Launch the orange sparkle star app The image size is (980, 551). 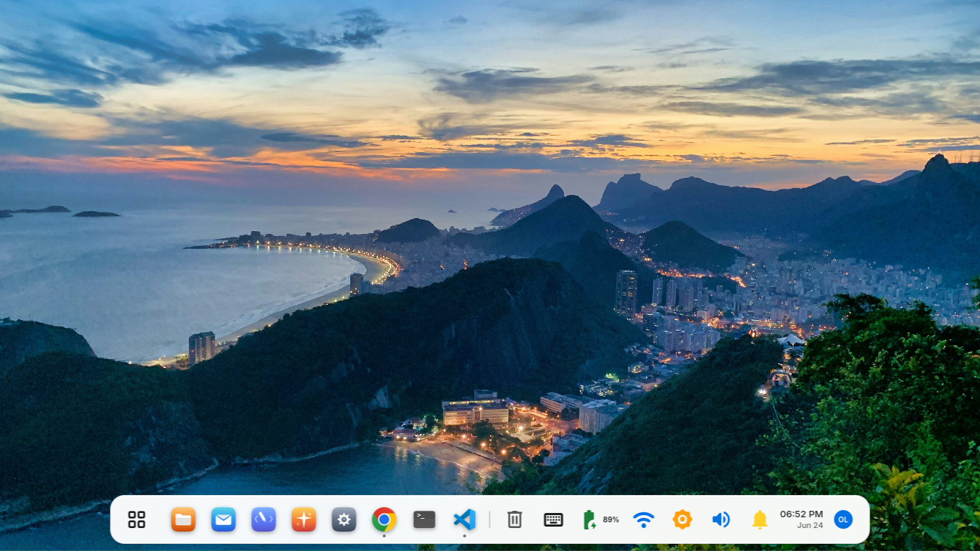tap(303, 519)
